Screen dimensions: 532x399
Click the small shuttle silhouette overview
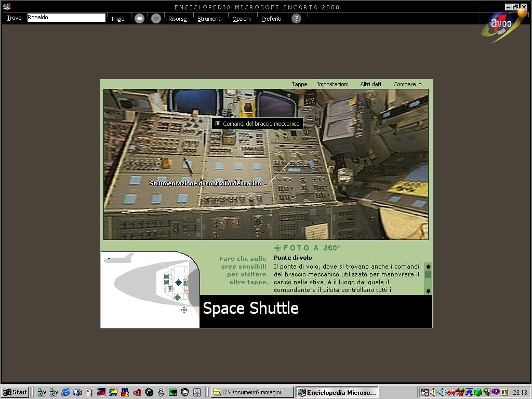tap(119, 259)
